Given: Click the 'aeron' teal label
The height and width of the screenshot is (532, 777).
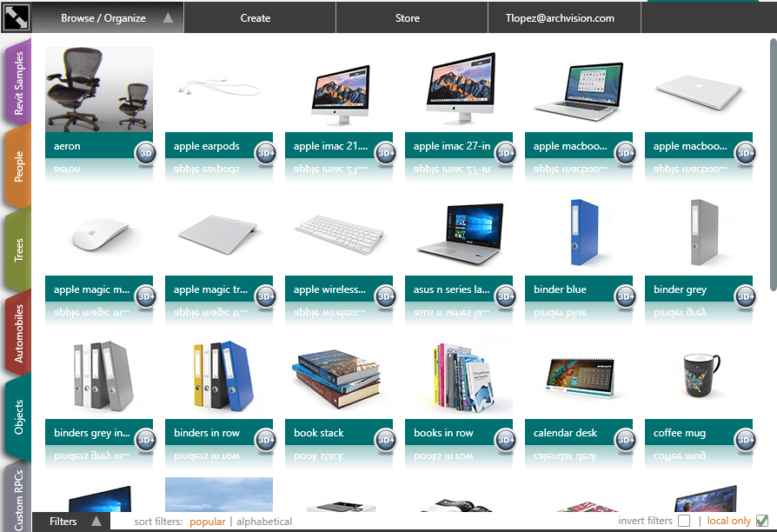Looking at the screenshot, I should pos(99,146).
